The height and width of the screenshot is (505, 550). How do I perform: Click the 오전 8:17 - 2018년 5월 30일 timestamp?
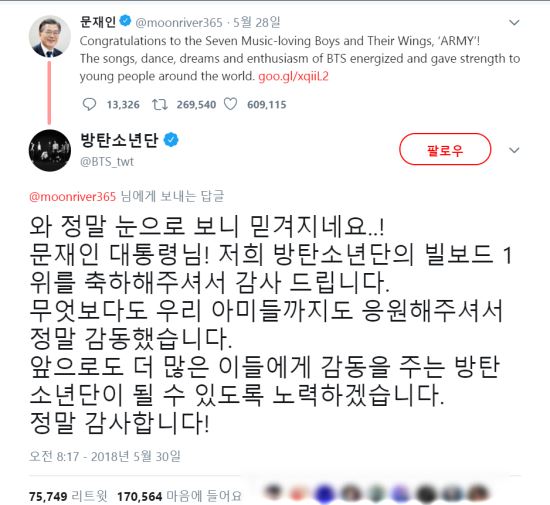click(x=105, y=456)
